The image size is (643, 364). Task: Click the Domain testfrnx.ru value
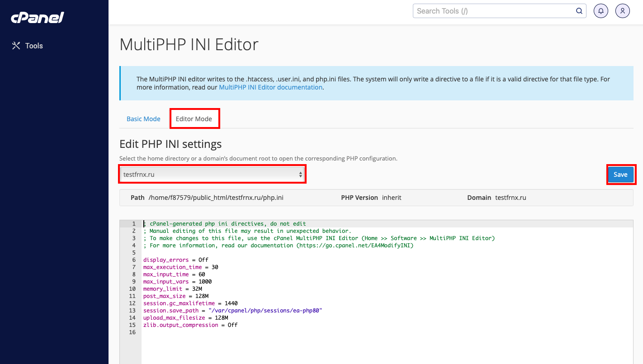(x=511, y=198)
